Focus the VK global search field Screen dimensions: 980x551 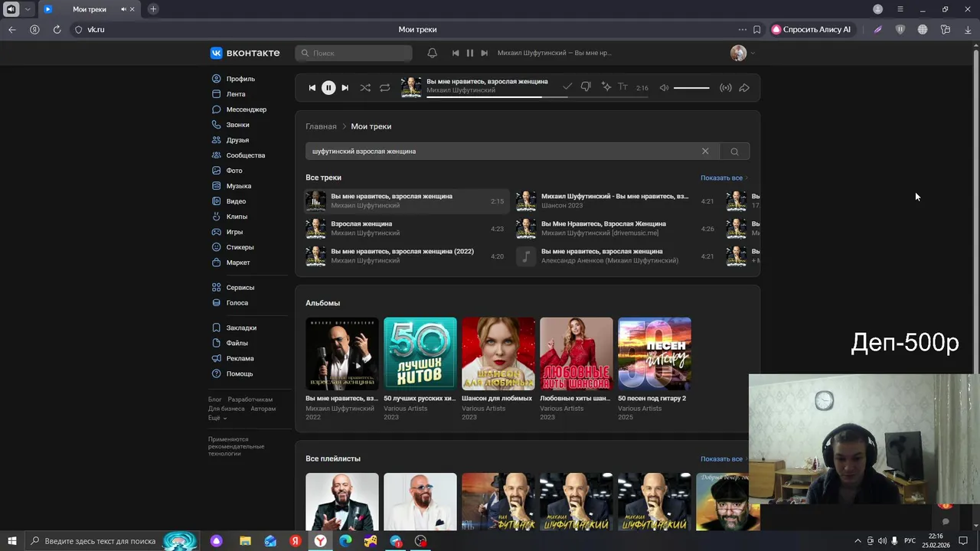pyautogui.click(x=354, y=53)
